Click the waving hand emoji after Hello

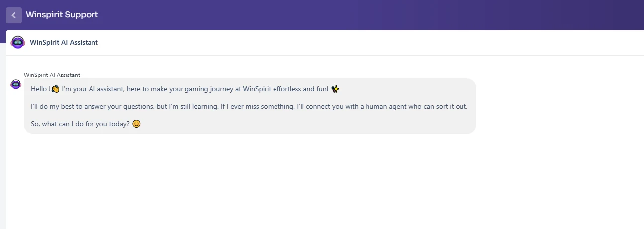point(55,89)
